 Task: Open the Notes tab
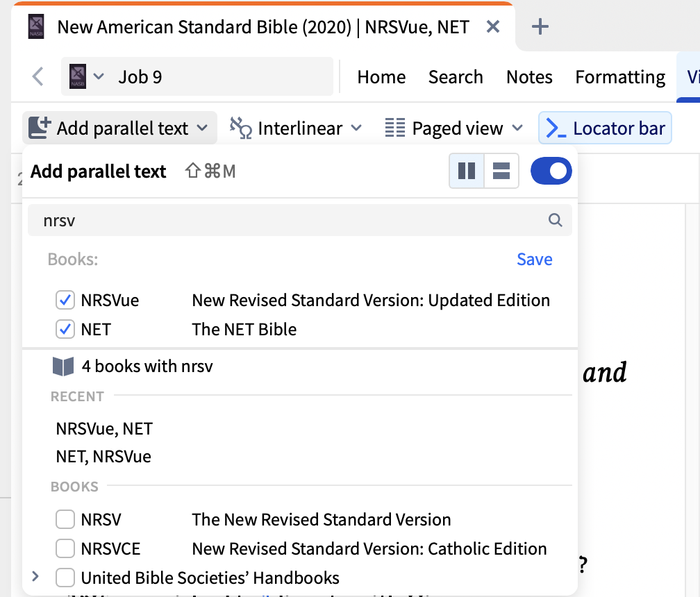tap(529, 76)
